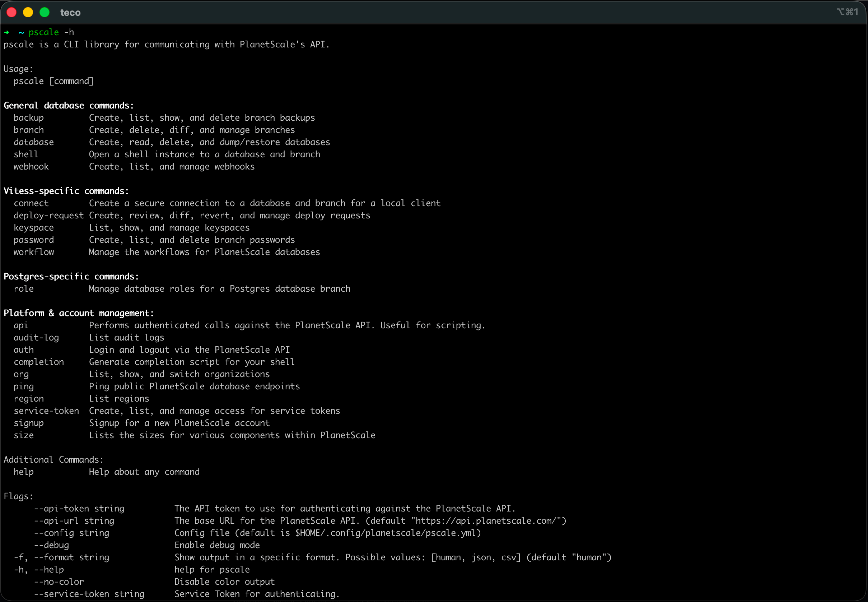Click 'Enable debug mode' description
This screenshot has width=868, height=602.
pyautogui.click(x=217, y=545)
